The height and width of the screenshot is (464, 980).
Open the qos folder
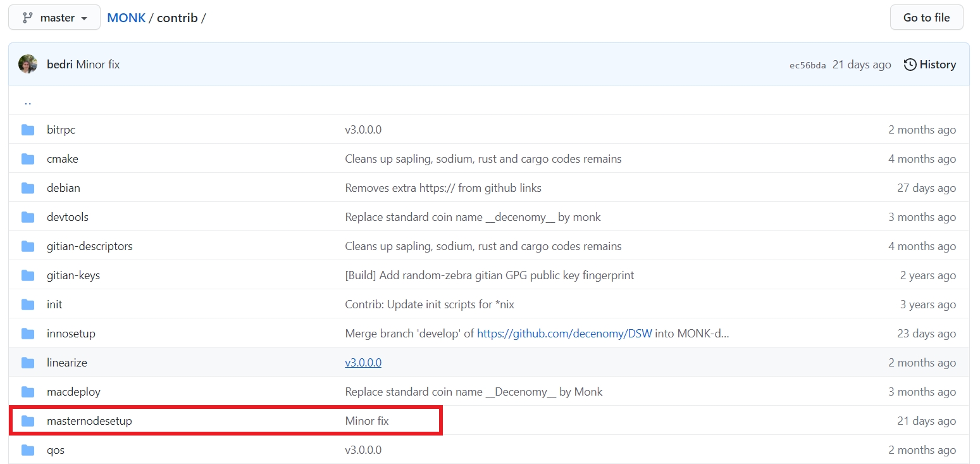[56, 450]
